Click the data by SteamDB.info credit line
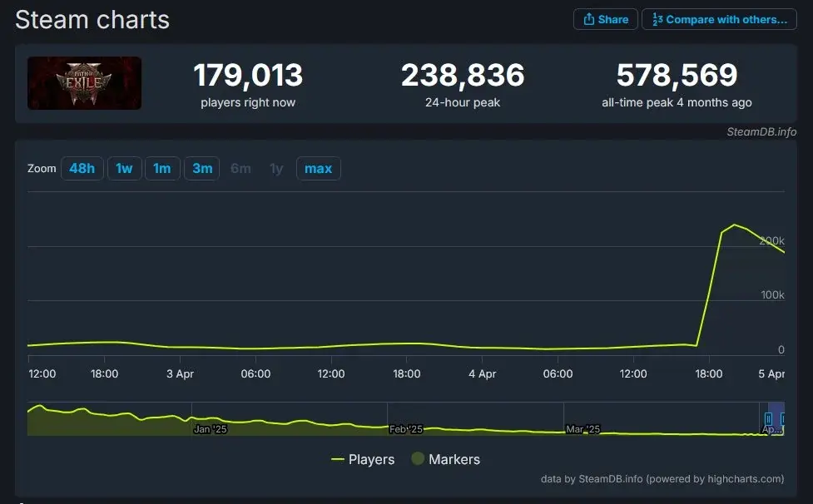Image resolution: width=813 pixels, height=504 pixels. (662, 479)
